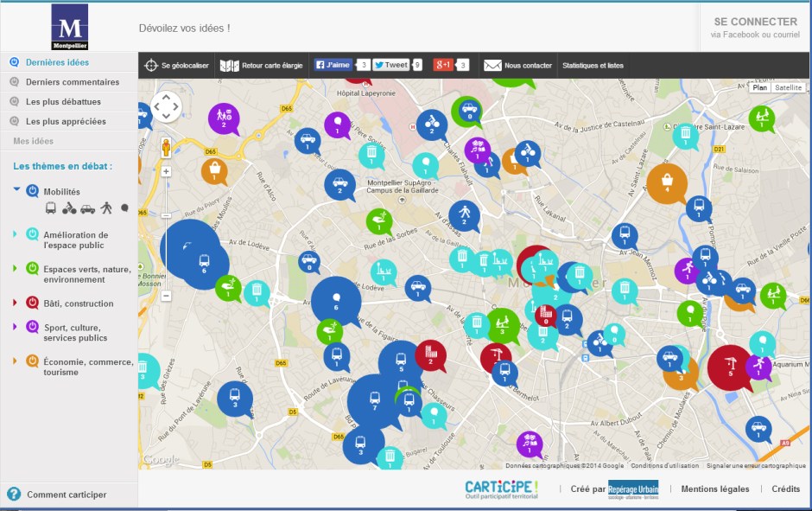Click the Se géolocaliser crosshair icon
Image resolution: width=812 pixels, height=511 pixels.
[151, 65]
